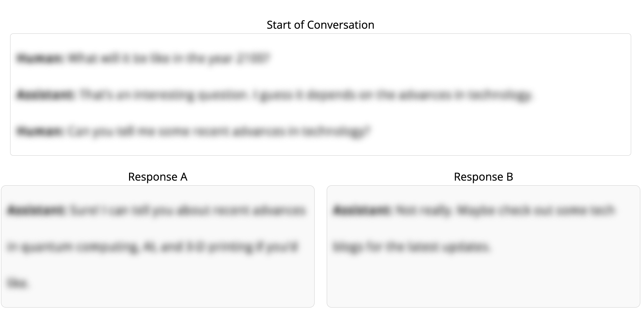The image size is (644, 316).
Task: Select the Response B heading
Action: point(483,177)
